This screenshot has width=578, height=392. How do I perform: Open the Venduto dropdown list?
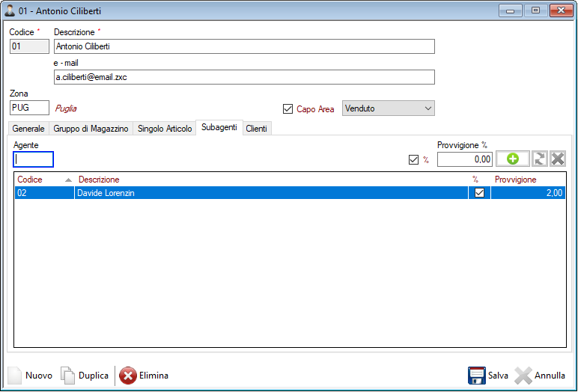[x=388, y=108]
